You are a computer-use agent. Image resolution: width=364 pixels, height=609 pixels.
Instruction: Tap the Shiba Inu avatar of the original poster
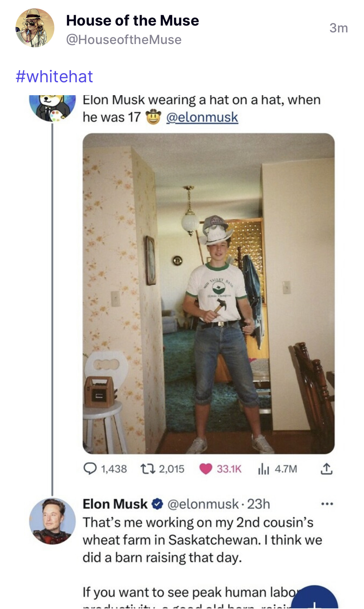[x=52, y=108]
